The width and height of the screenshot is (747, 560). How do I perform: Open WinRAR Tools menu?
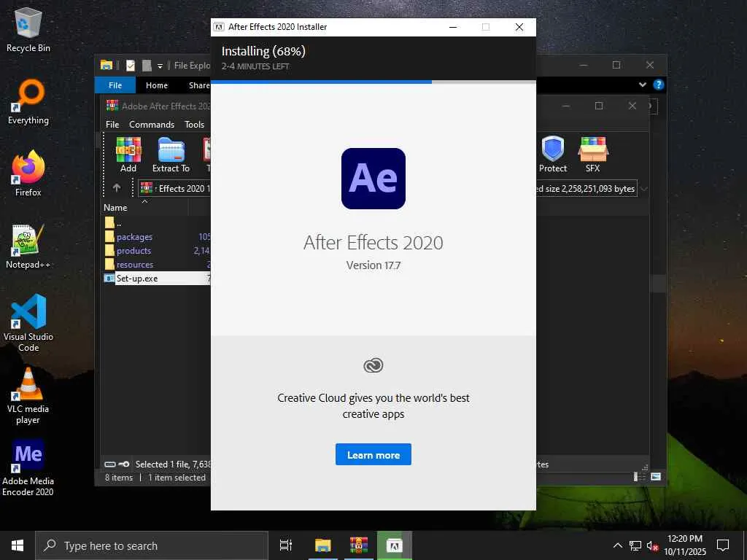click(194, 124)
